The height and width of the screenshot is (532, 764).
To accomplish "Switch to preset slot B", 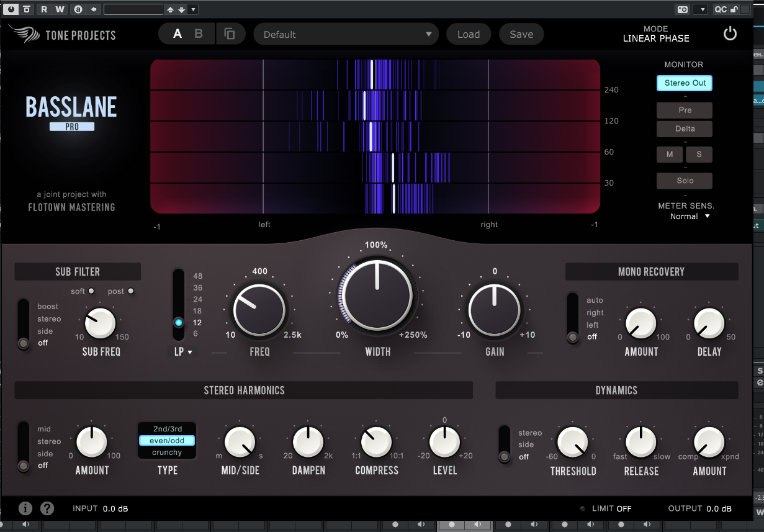I will coord(199,34).
